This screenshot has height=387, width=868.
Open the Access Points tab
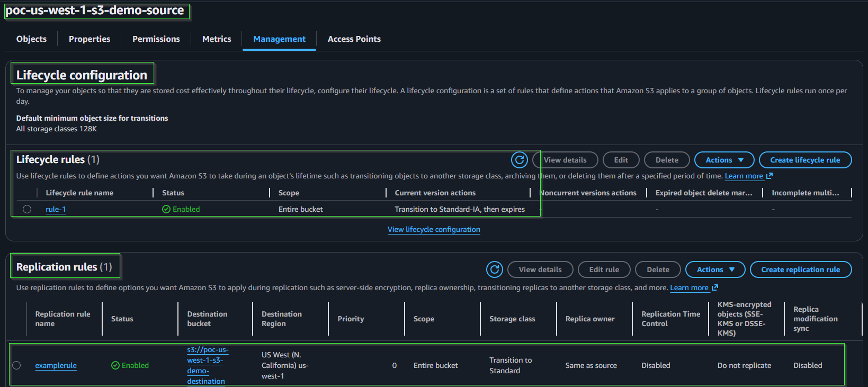point(354,39)
